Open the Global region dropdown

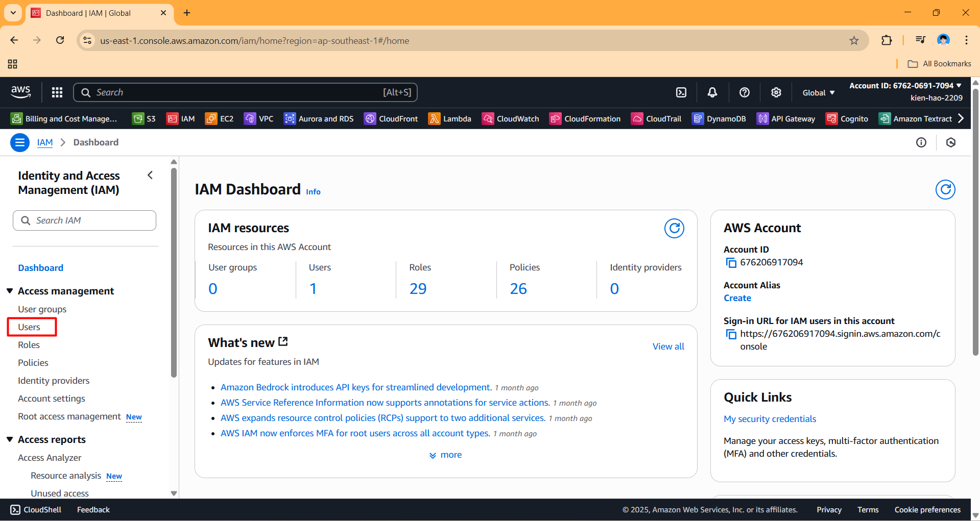tap(818, 92)
